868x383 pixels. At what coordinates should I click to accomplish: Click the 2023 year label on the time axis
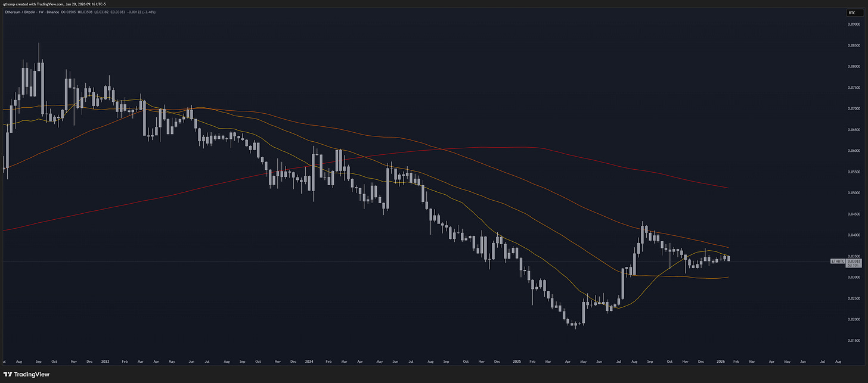106,361
